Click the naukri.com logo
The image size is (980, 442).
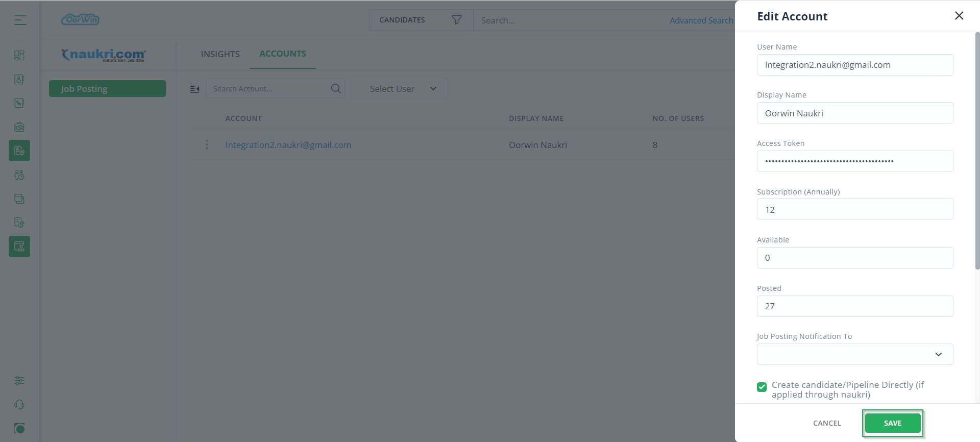coord(104,55)
